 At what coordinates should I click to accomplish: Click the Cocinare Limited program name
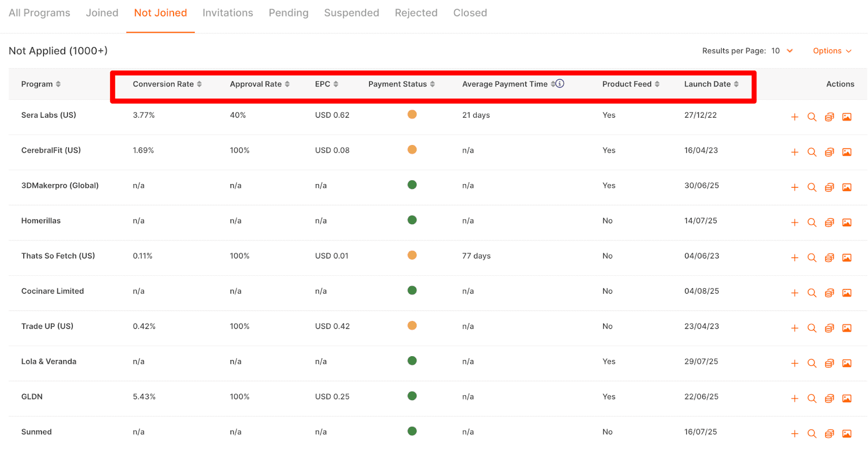coord(53,291)
